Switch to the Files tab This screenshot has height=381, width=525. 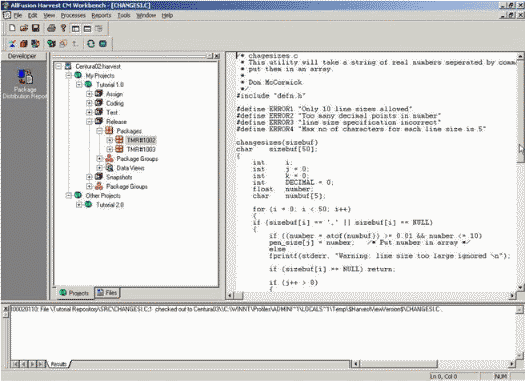(x=107, y=293)
